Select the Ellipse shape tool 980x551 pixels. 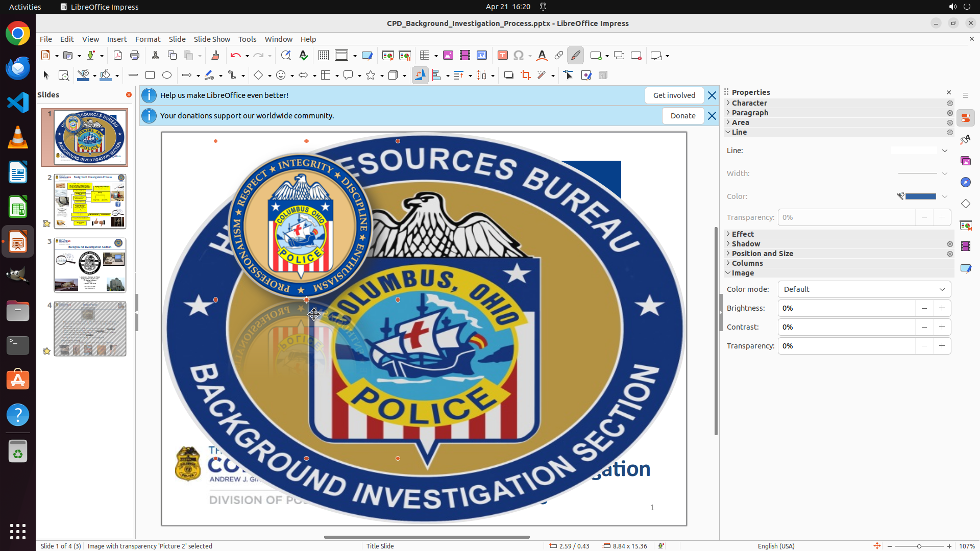pyautogui.click(x=167, y=76)
